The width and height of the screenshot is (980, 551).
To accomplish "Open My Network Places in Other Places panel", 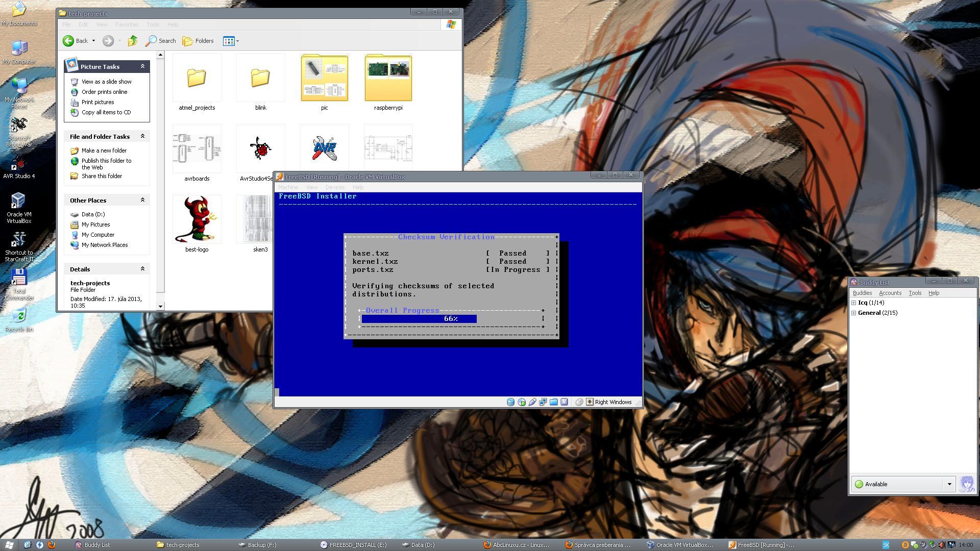I will [x=104, y=245].
